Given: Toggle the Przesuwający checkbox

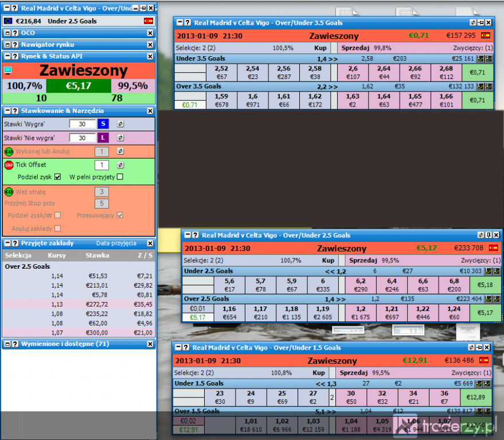Looking at the screenshot, I should coord(120,215).
